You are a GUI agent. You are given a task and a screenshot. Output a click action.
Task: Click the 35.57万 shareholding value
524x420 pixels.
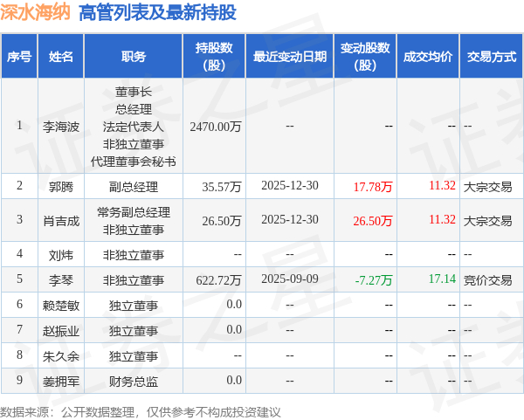222,187
